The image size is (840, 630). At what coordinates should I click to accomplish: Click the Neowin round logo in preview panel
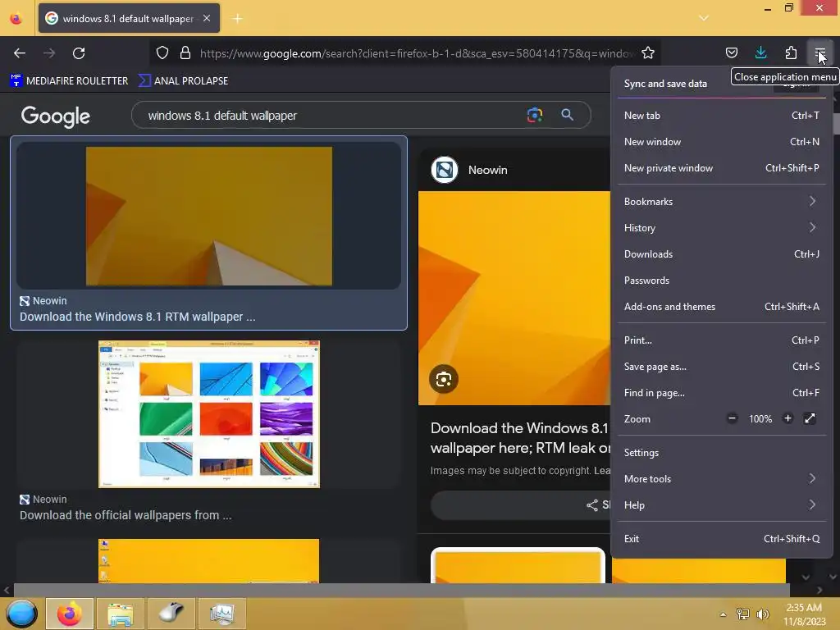click(444, 170)
